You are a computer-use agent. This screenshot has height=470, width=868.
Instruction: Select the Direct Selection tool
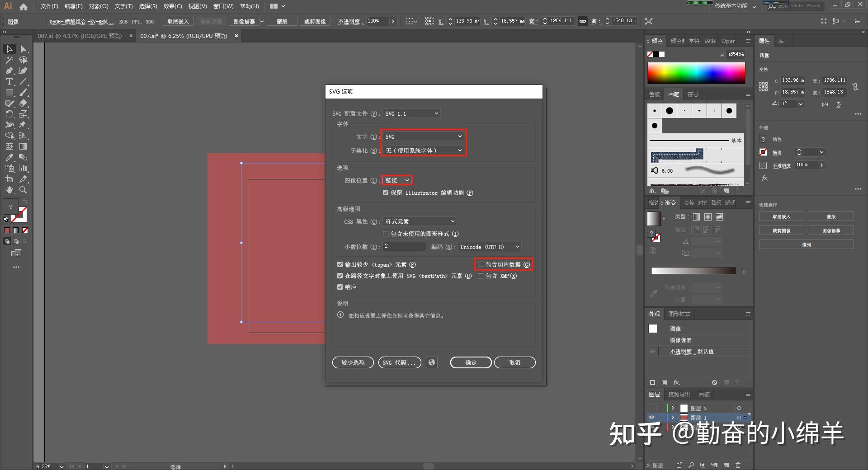tap(24, 49)
